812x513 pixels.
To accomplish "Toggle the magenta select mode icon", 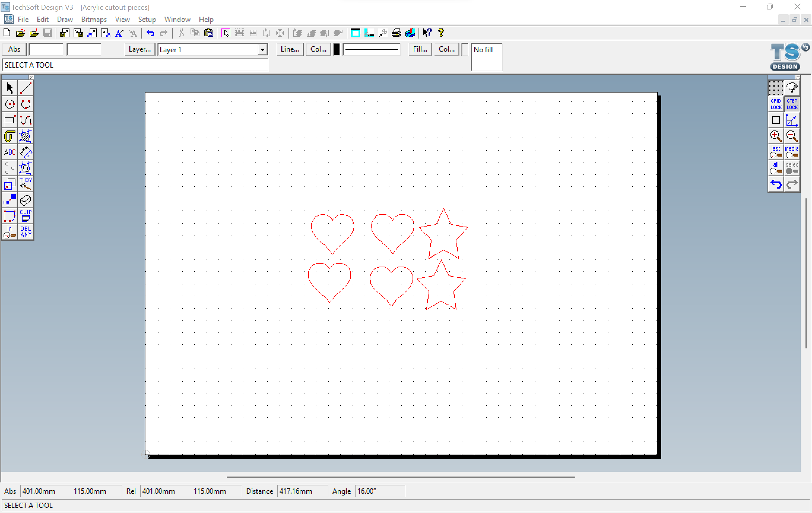I will pos(226,33).
